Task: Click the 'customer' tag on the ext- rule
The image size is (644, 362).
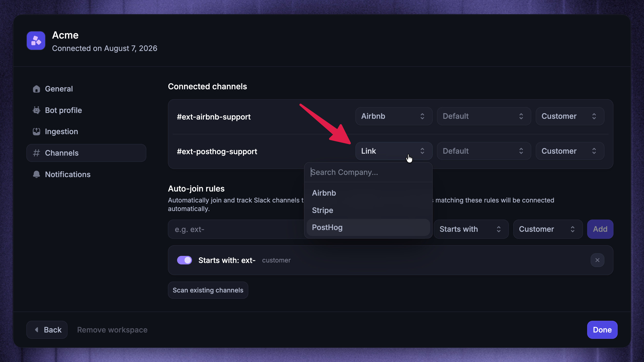Action: [x=276, y=260]
